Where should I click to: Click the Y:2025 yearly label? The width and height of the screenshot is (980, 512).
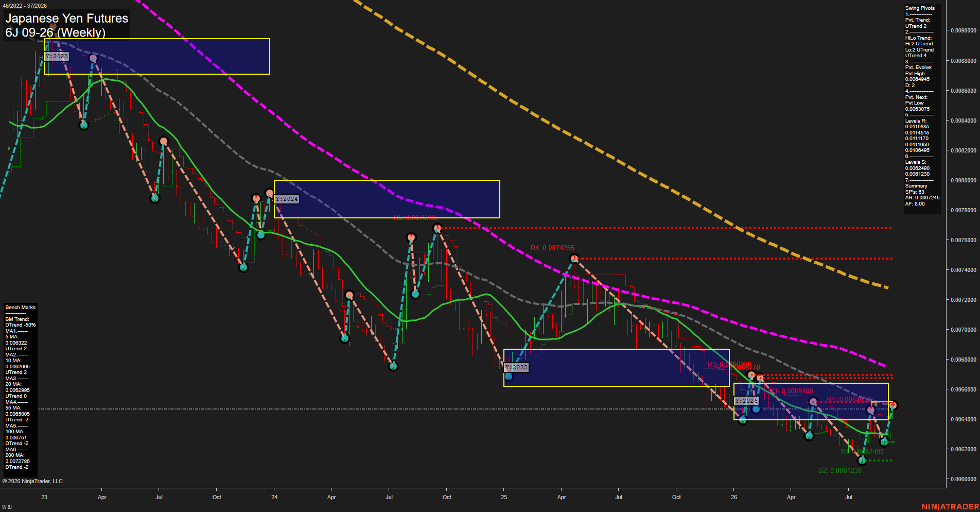(x=516, y=367)
